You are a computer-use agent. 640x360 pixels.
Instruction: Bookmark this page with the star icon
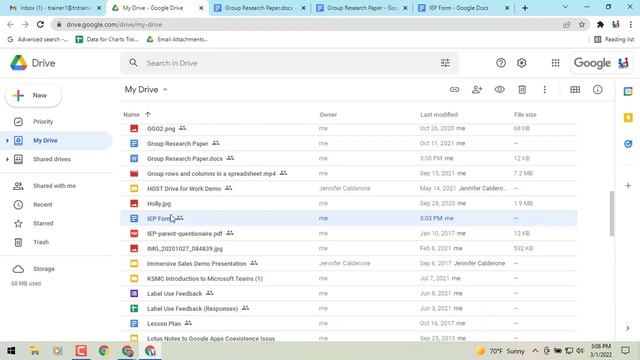(x=582, y=24)
